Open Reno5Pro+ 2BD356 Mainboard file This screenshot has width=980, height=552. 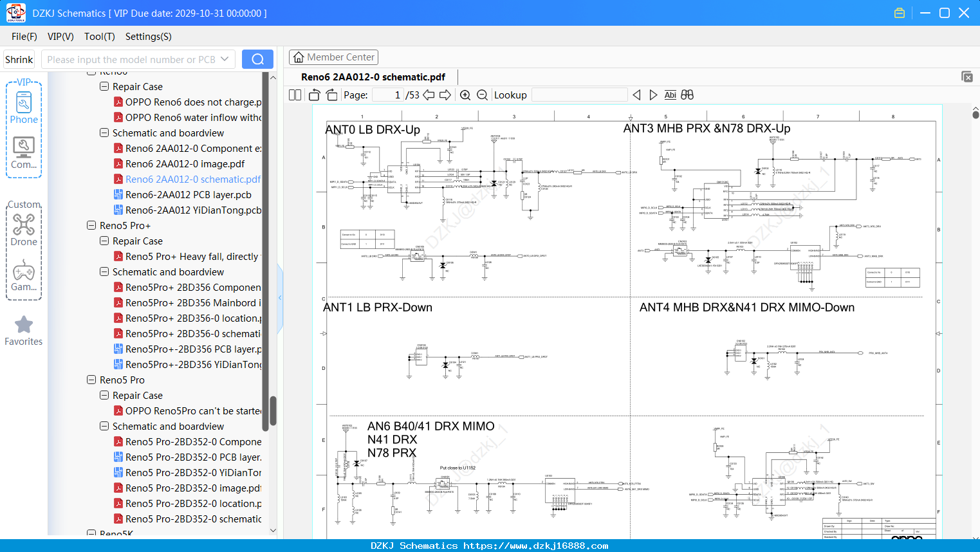pyautogui.click(x=194, y=302)
